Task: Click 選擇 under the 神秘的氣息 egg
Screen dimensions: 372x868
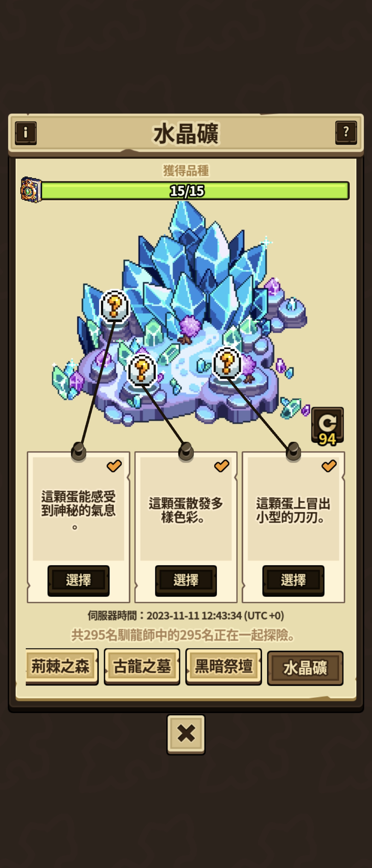Action: pos(79,580)
